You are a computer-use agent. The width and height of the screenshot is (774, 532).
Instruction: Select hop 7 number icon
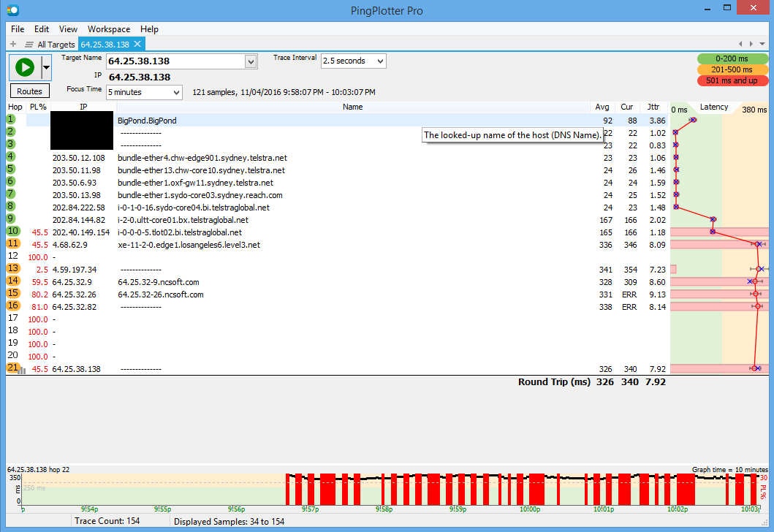[11, 194]
